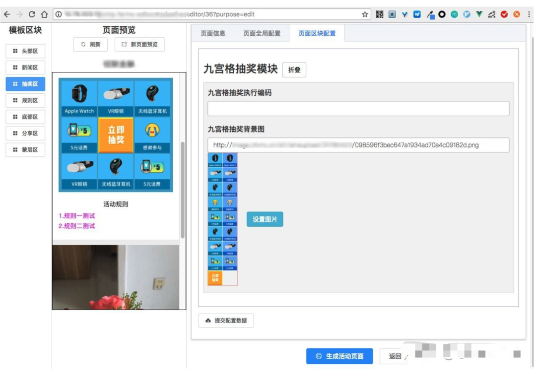Click the site info icon in address bar
This screenshot has width=536, height=392.
point(59,14)
